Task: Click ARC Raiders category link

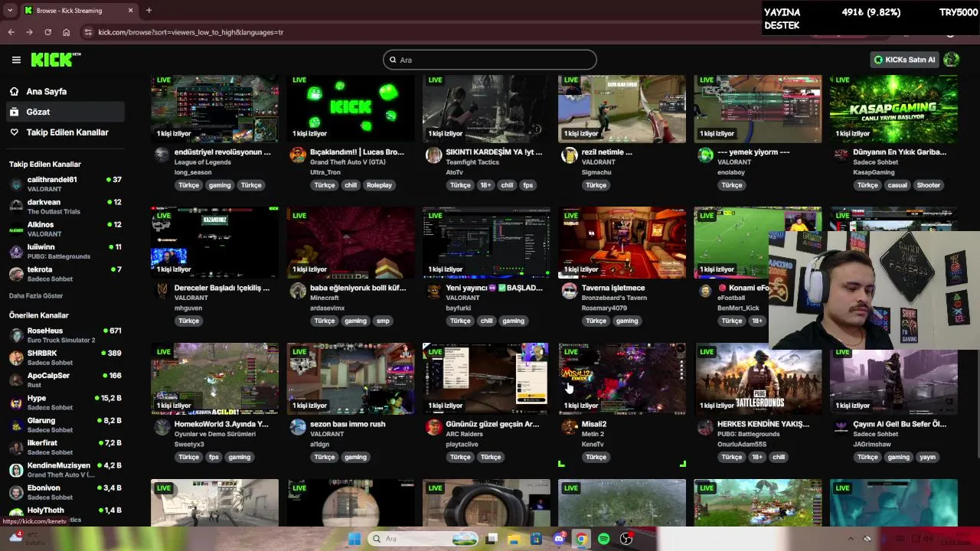Action: click(465, 434)
